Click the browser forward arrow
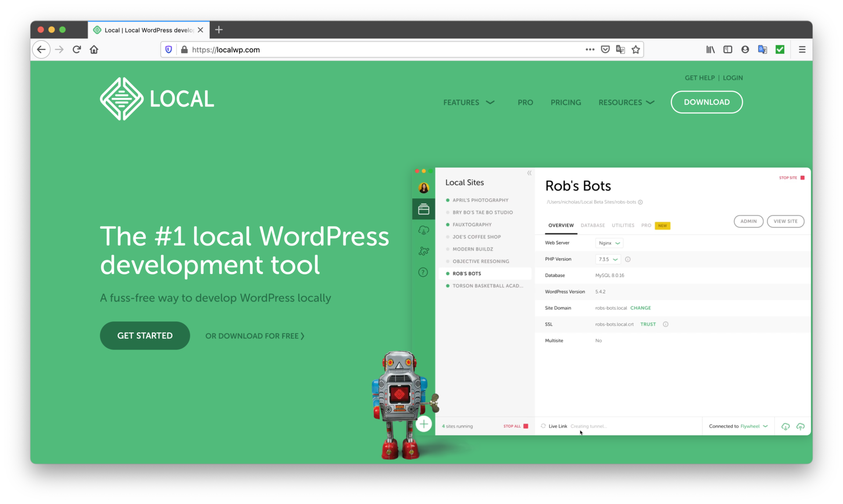 (59, 50)
